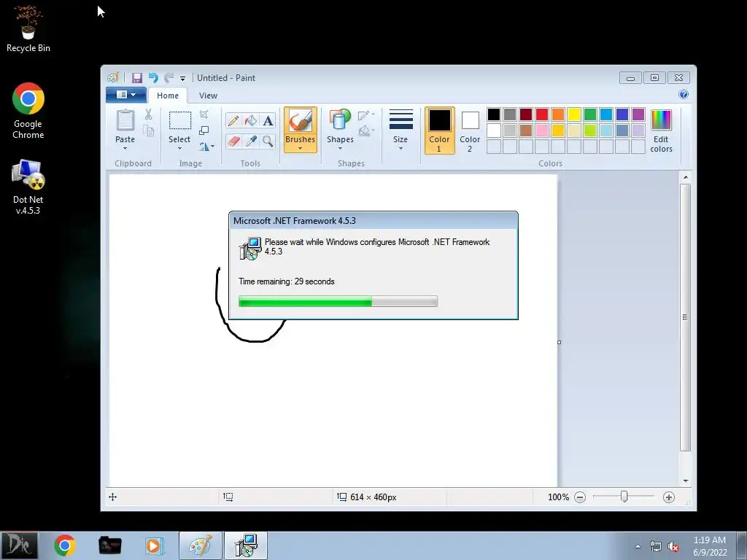Pick the green color swatch

coord(589,114)
